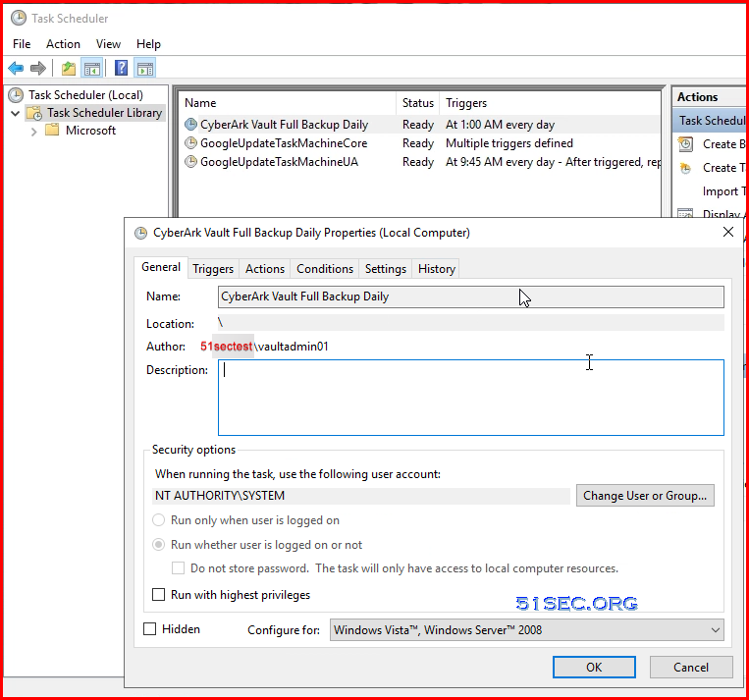This screenshot has width=749, height=700.
Task: Switch to the General tab
Action: tap(161, 267)
